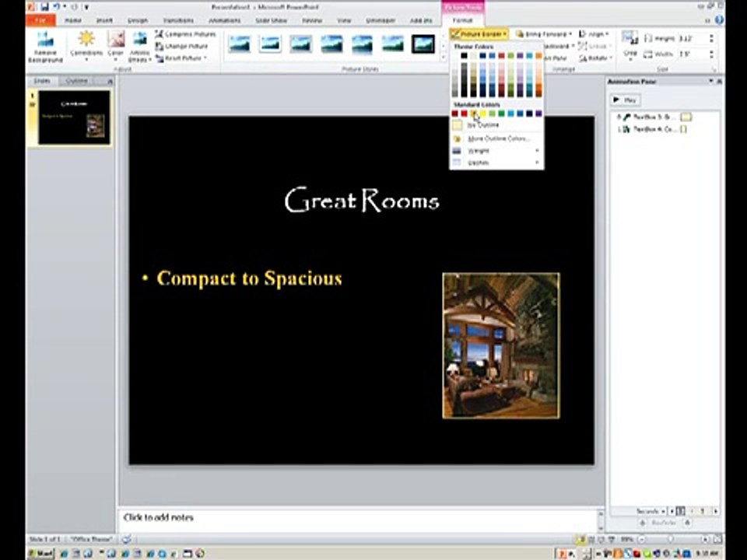Click the Save icon in Quick Access toolbar

[44, 7]
